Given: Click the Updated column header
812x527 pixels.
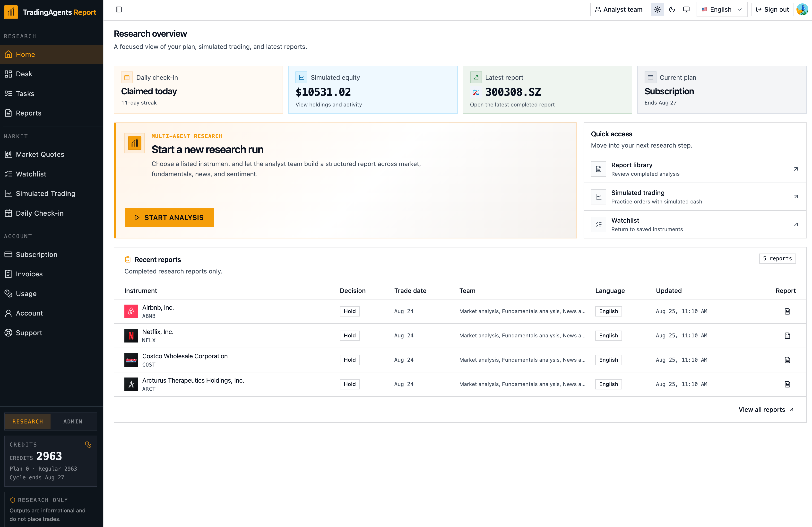Looking at the screenshot, I should (x=668, y=291).
